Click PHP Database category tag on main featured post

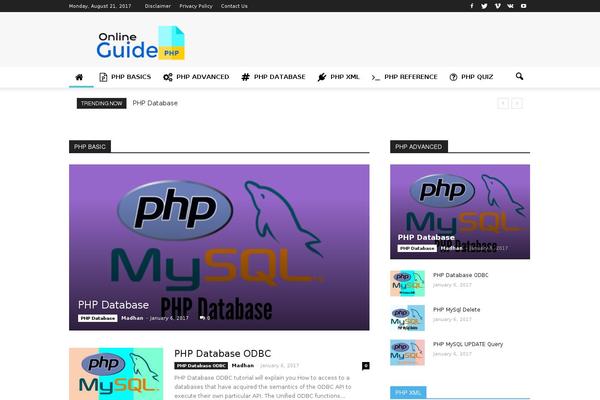coord(98,318)
